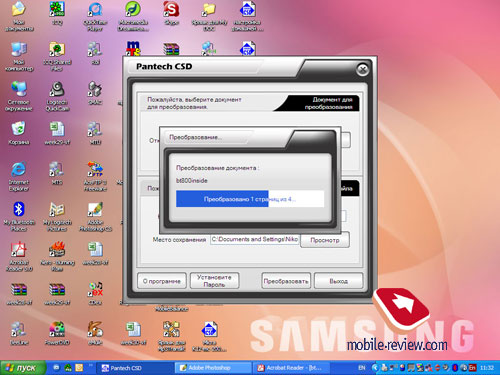Open Acrobat Reader 5.0 desktop shortcut
The width and height of the screenshot is (500, 375).
tap(19, 256)
